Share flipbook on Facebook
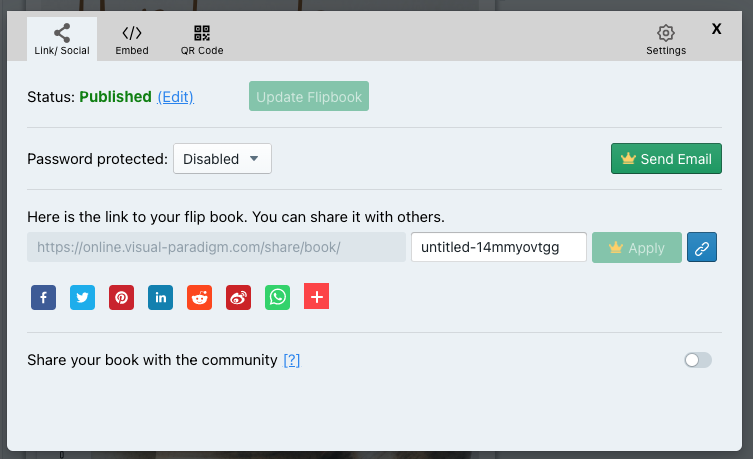Screen dimensions: 753x459 (43, 297)
